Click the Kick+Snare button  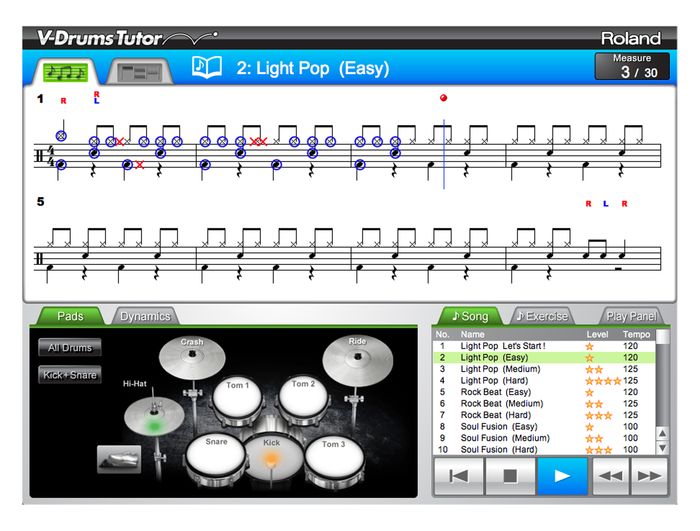tap(70, 375)
